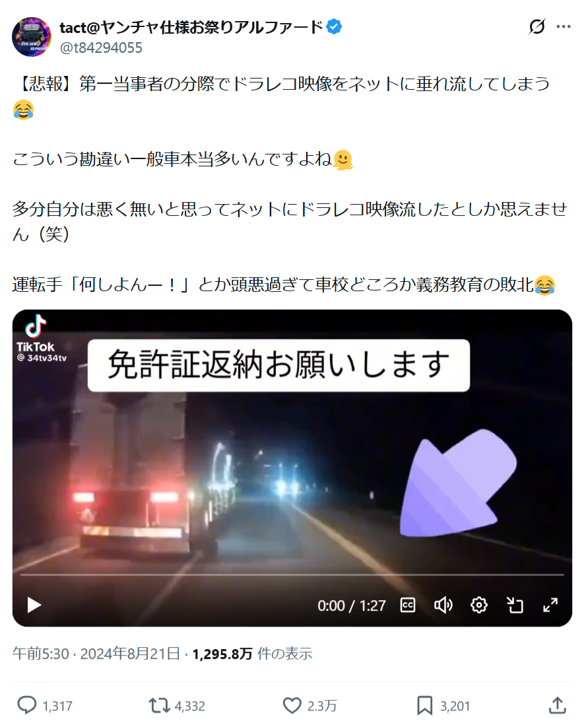
Task: Toggle closed captions CC button
Action: pos(408,605)
